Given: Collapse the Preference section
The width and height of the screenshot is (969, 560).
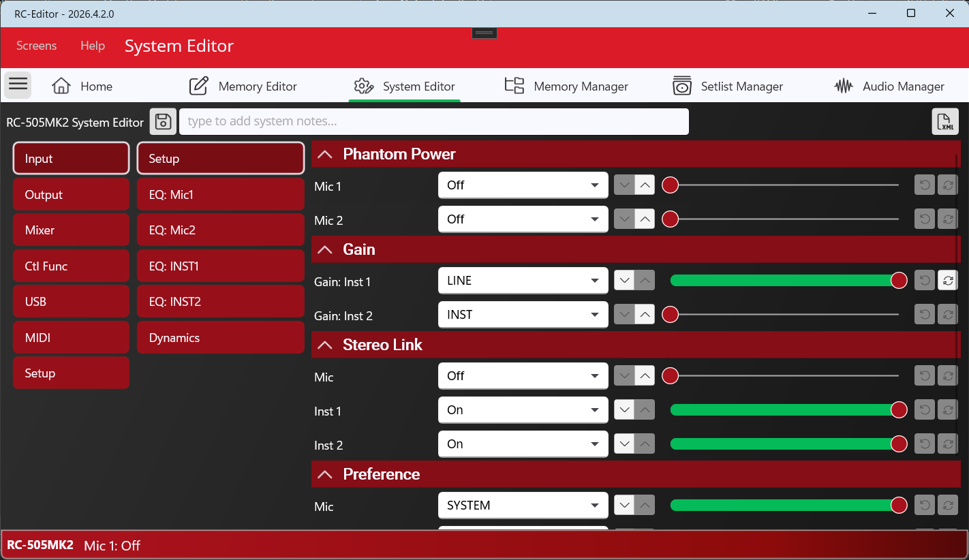Looking at the screenshot, I should pyautogui.click(x=325, y=475).
